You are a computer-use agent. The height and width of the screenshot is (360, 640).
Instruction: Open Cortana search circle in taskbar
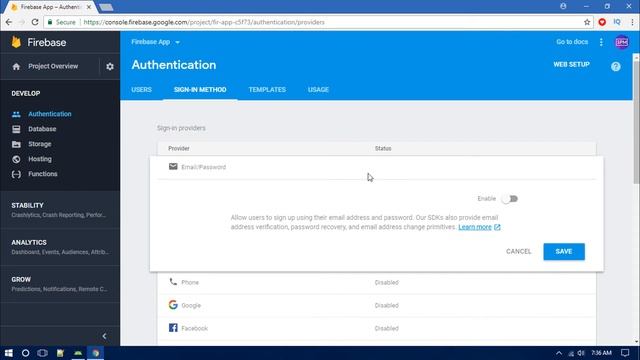tap(25, 353)
